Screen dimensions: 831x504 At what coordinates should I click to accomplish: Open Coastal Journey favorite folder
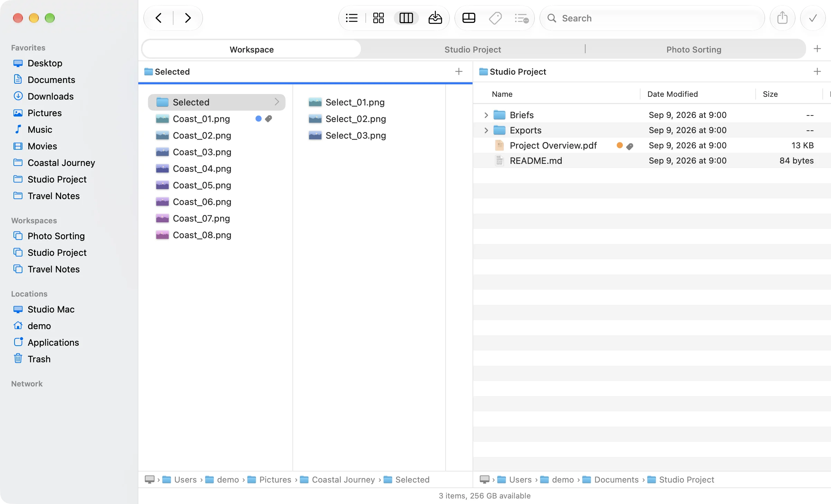61,163
